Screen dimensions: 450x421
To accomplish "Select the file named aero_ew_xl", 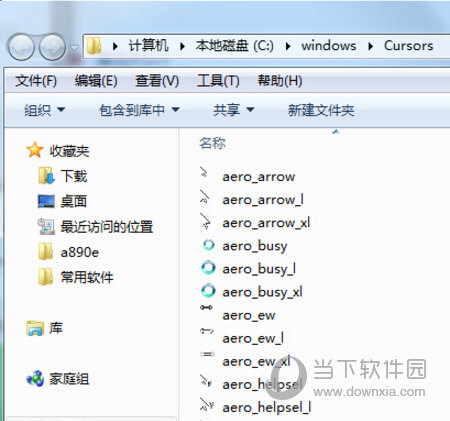I will [256, 361].
